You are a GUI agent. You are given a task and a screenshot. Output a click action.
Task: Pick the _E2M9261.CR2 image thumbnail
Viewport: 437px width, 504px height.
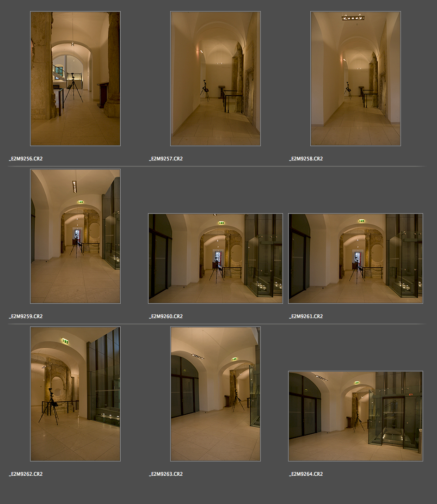tap(356, 258)
